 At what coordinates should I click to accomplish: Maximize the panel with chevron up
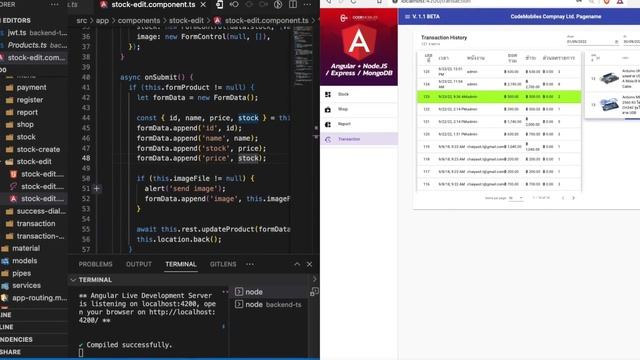297,264
